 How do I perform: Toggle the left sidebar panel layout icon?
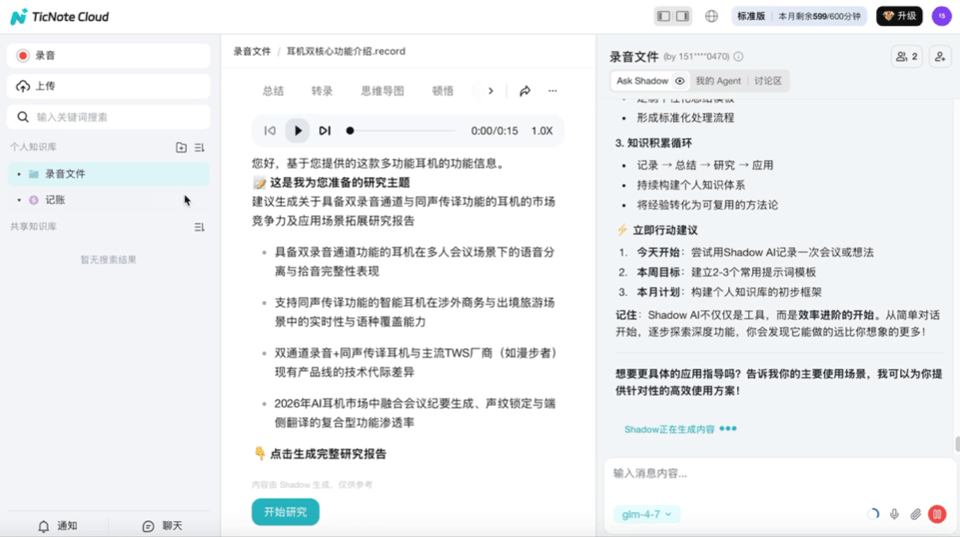pyautogui.click(x=664, y=17)
